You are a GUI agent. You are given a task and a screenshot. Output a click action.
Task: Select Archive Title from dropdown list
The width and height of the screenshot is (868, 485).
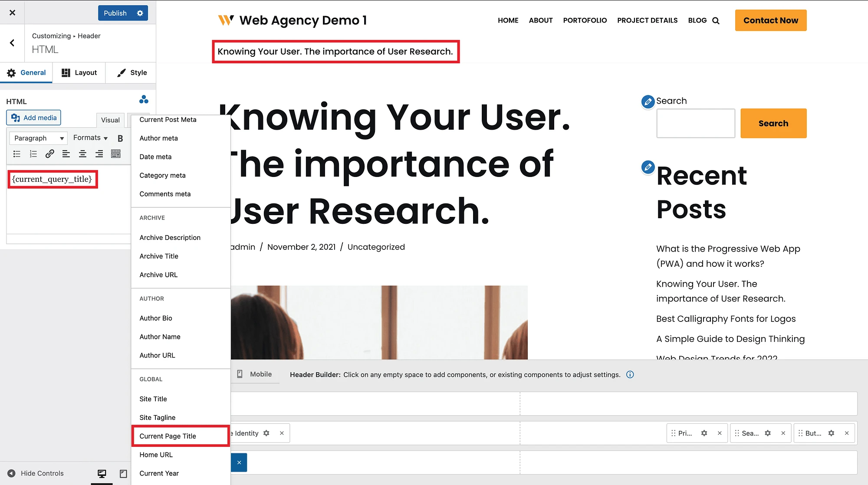pyautogui.click(x=158, y=256)
